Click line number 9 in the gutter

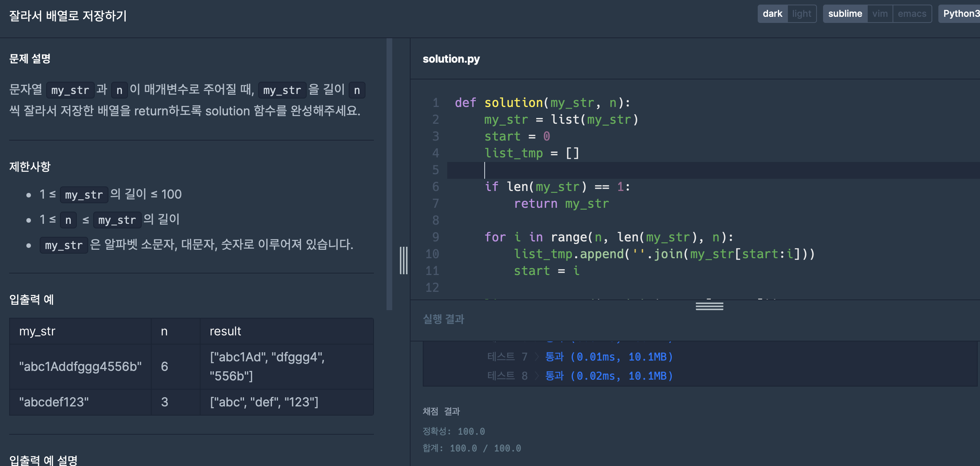point(436,237)
